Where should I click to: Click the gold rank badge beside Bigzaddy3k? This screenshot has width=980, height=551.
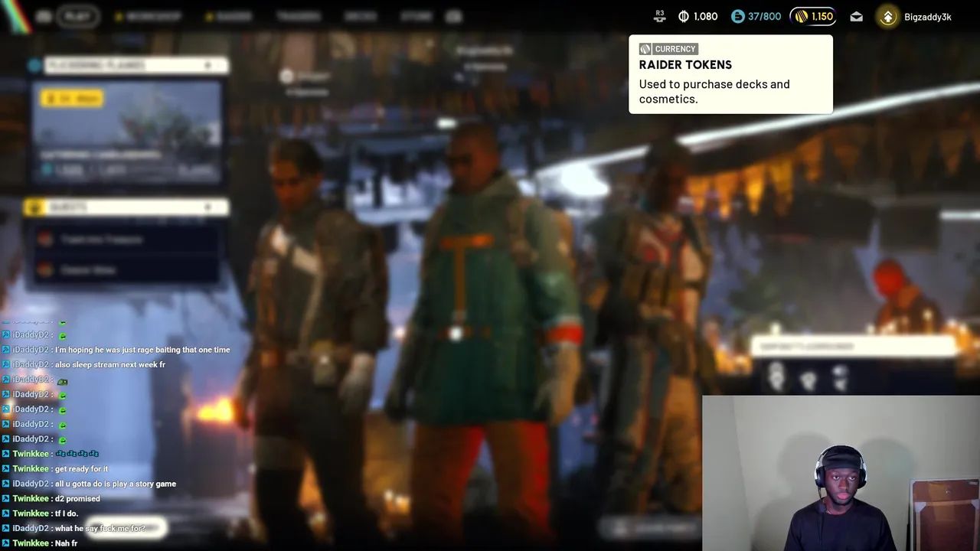pyautogui.click(x=887, y=17)
